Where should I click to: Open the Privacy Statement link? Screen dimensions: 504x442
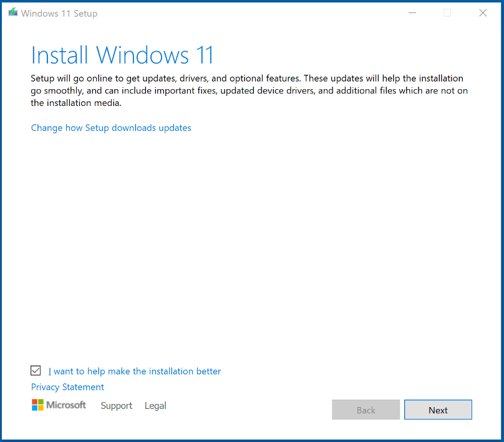[67, 387]
